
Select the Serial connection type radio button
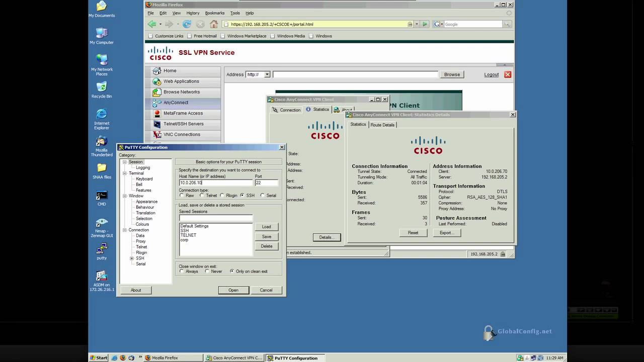coord(262,196)
